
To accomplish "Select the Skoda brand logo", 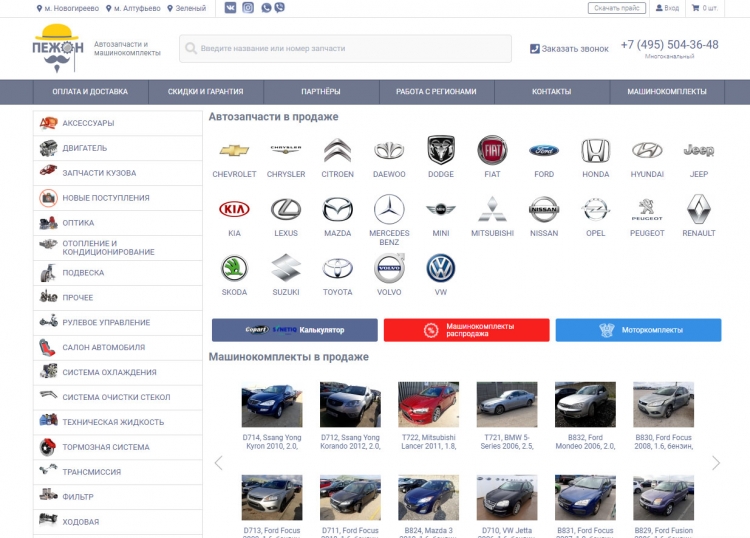I will 234,268.
